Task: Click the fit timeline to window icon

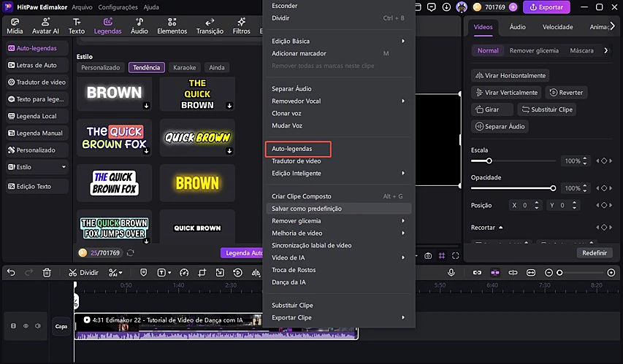Action: (x=531, y=272)
